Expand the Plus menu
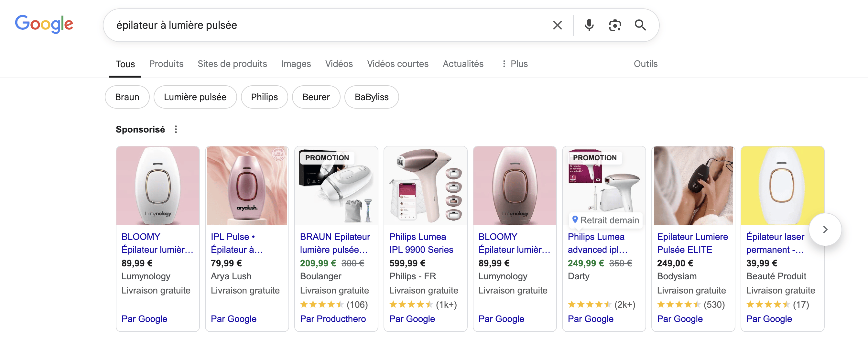The height and width of the screenshot is (353, 868). pyautogui.click(x=515, y=64)
